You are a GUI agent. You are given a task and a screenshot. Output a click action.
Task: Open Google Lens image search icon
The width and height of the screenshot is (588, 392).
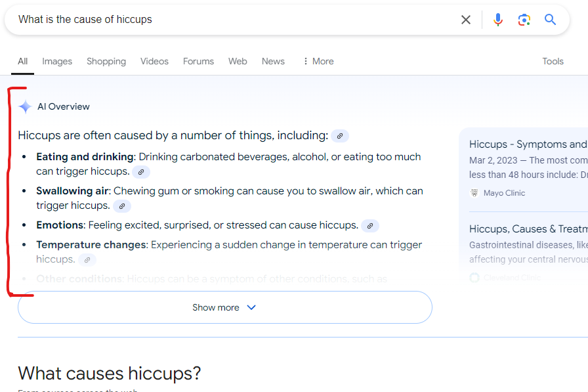(524, 20)
